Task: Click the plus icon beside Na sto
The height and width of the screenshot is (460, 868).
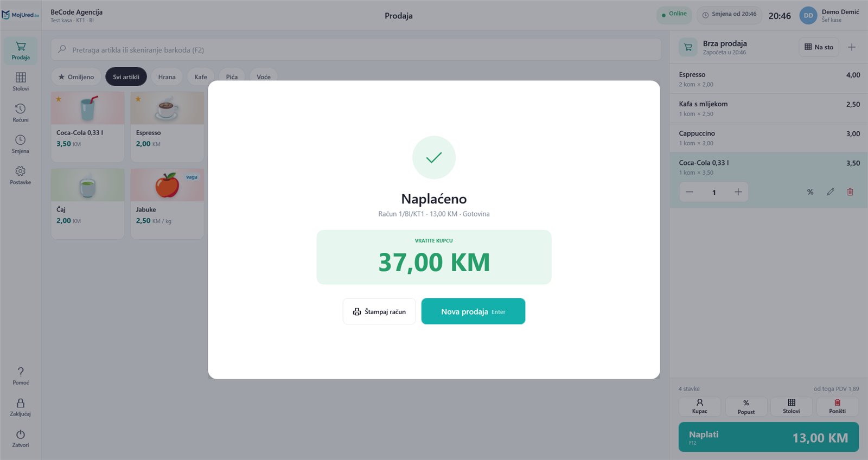Action: click(x=852, y=47)
